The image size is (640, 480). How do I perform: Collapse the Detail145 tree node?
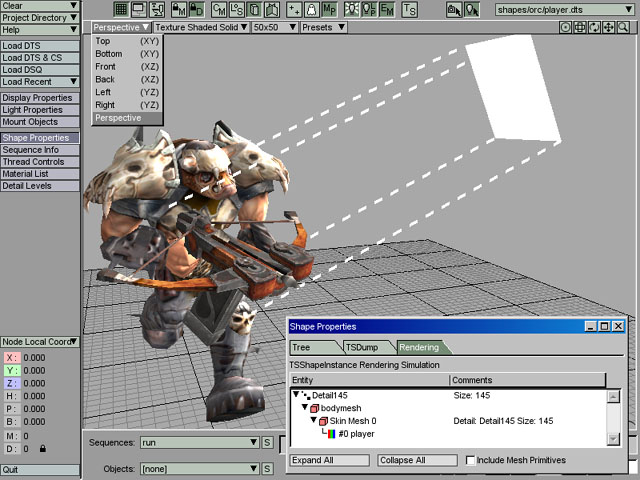pyautogui.click(x=297, y=396)
